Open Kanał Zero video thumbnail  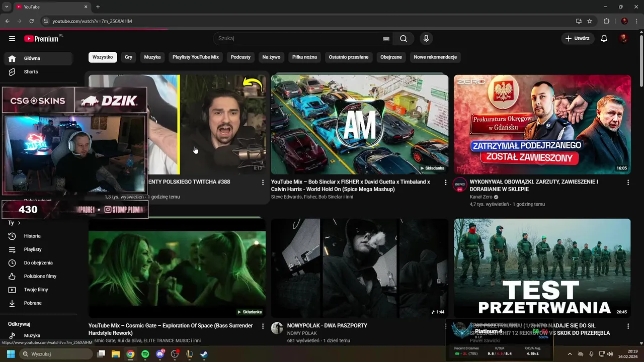point(542,125)
